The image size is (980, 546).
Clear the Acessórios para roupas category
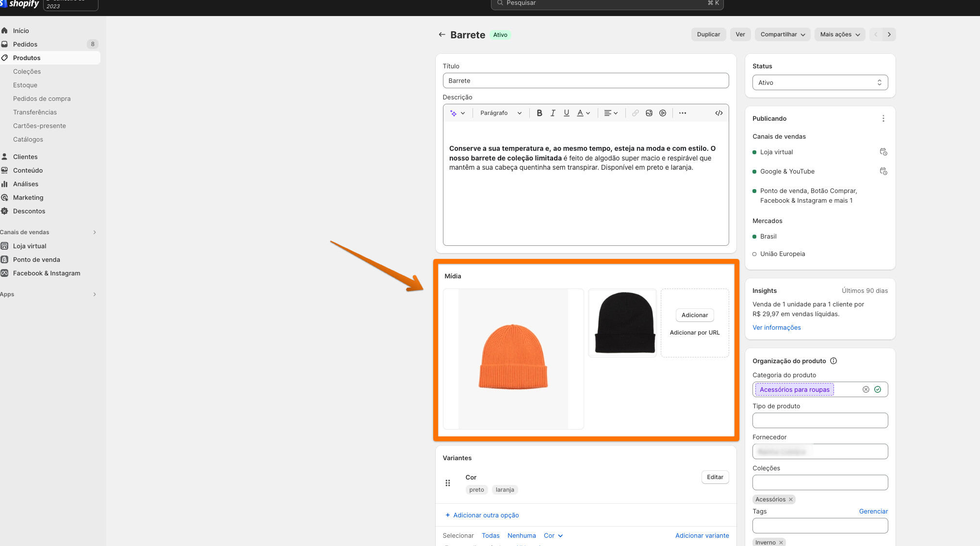(866, 389)
